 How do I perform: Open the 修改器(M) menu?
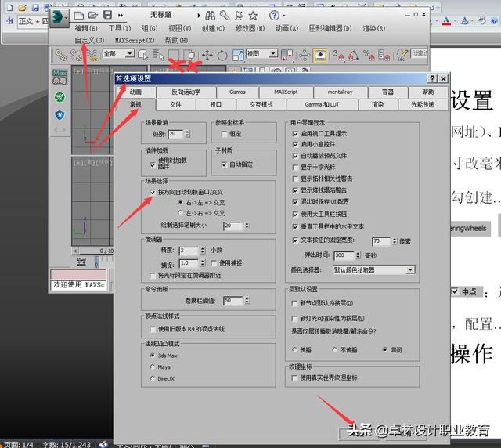pos(250,28)
